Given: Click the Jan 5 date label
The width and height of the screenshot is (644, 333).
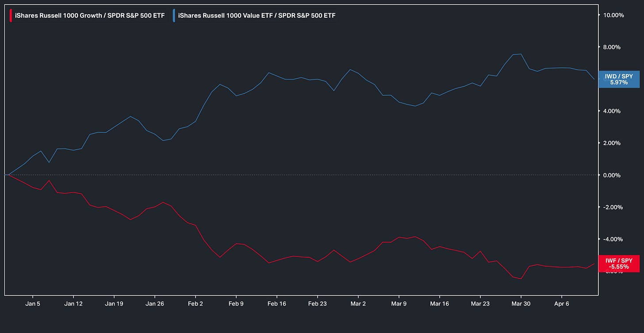Looking at the screenshot, I should tap(33, 304).
